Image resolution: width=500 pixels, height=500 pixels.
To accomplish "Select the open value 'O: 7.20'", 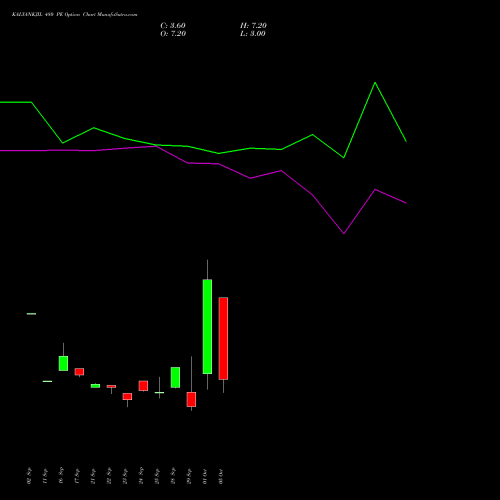I will pos(173,34).
